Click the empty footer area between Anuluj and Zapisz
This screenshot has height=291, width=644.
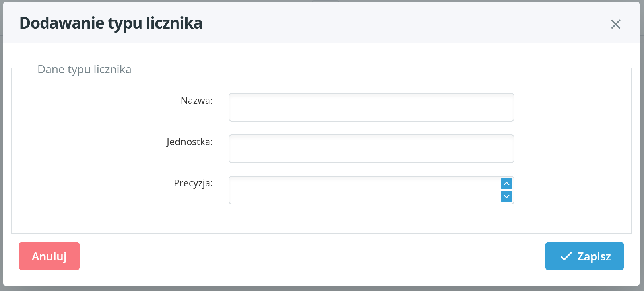click(310, 256)
